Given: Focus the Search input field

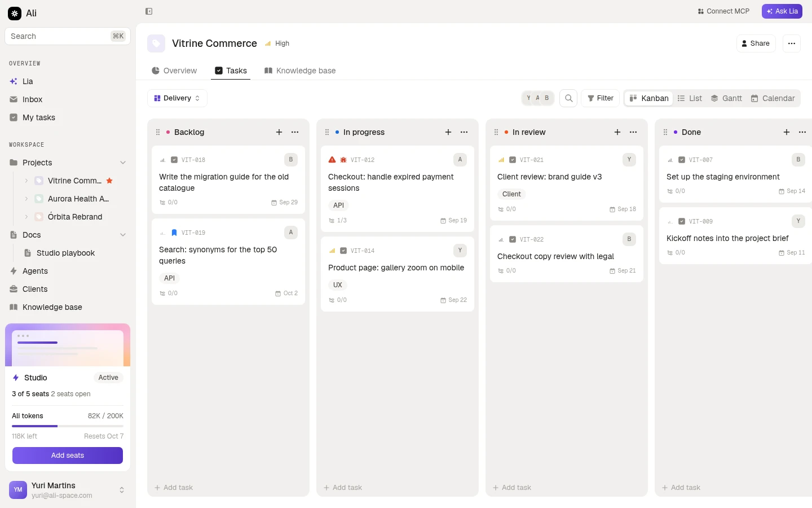Looking at the screenshot, I should click(68, 36).
